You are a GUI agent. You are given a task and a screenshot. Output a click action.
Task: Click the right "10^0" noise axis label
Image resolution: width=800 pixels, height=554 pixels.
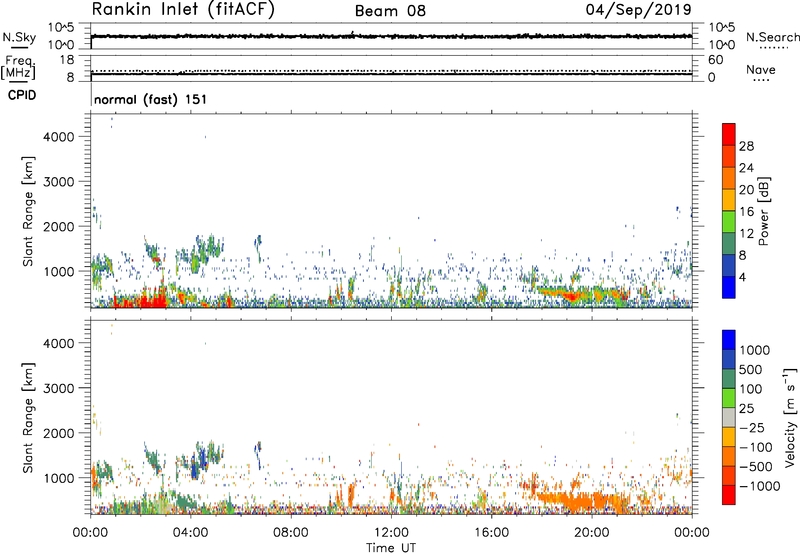(x=721, y=45)
